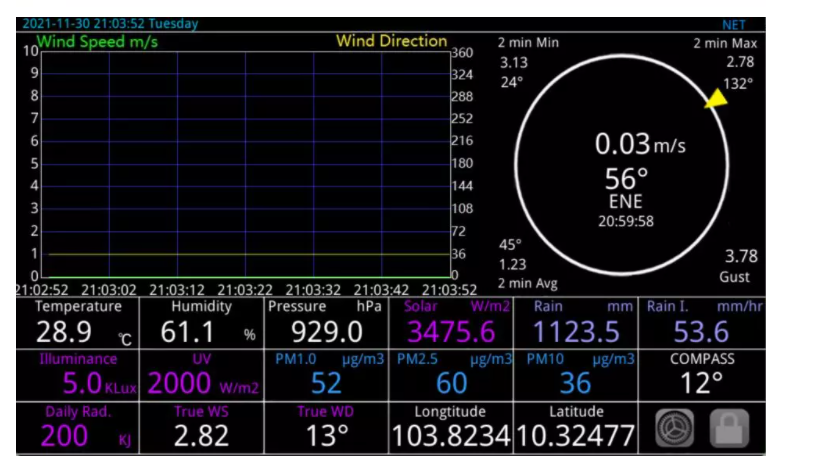Click the Illuminance KLux tile

pos(78,374)
